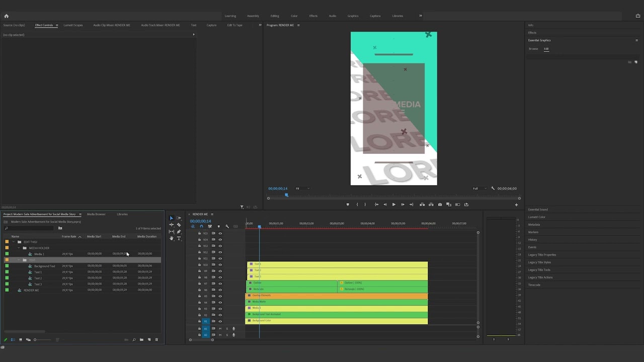This screenshot has height=362, width=644.
Task: Create new bin in Project panel
Action: pyautogui.click(x=141, y=340)
